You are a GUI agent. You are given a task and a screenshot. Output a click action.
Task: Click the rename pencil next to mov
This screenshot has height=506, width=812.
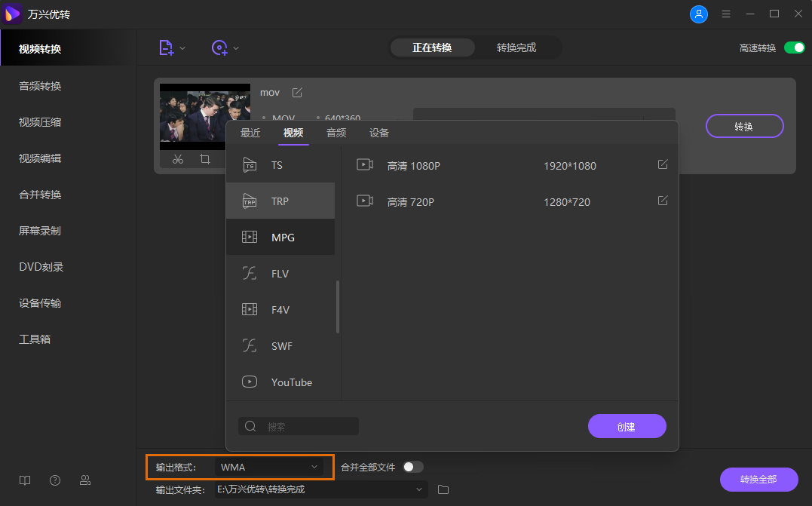coord(296,92)
